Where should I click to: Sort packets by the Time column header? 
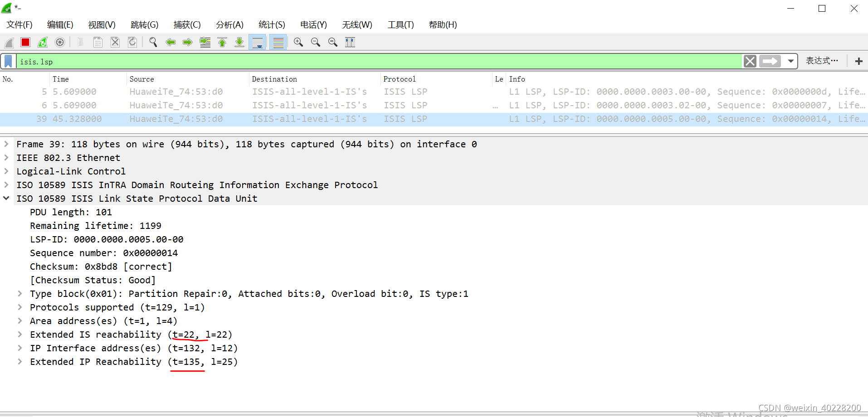[x=88, y=79]
